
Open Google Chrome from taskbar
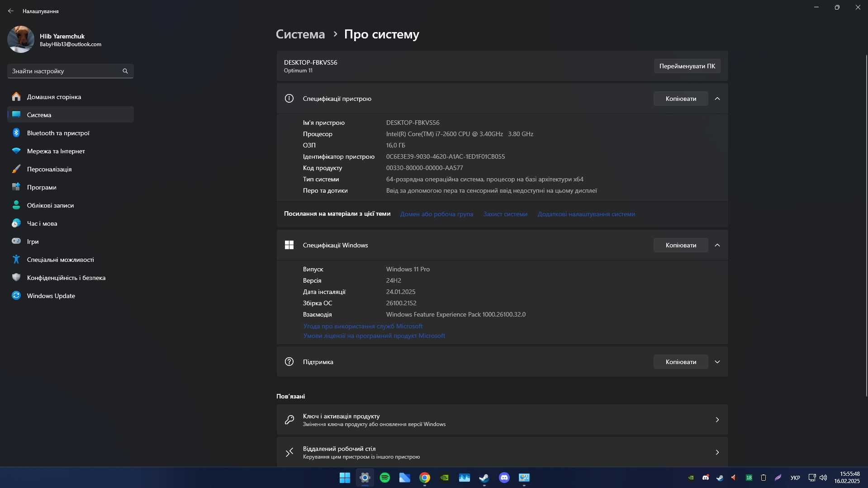(x=425, y=478)
